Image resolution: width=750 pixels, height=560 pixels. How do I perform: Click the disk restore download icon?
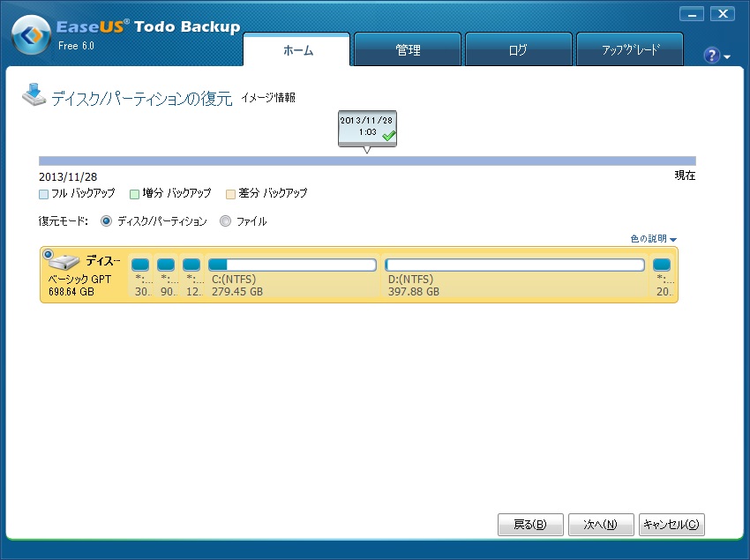[x=34, y=94]
